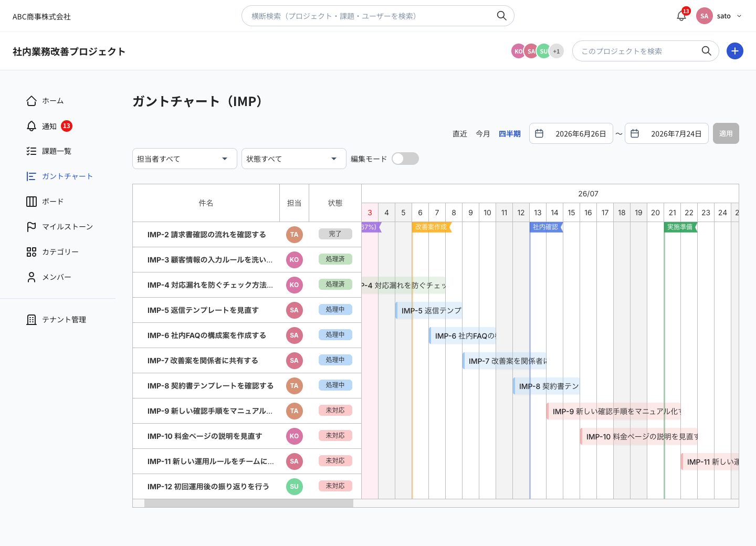This screenshot has height=546, width=756.
Task: Click the IMP-6 社内FAQ gantt bar
Action: coord(463,336)
